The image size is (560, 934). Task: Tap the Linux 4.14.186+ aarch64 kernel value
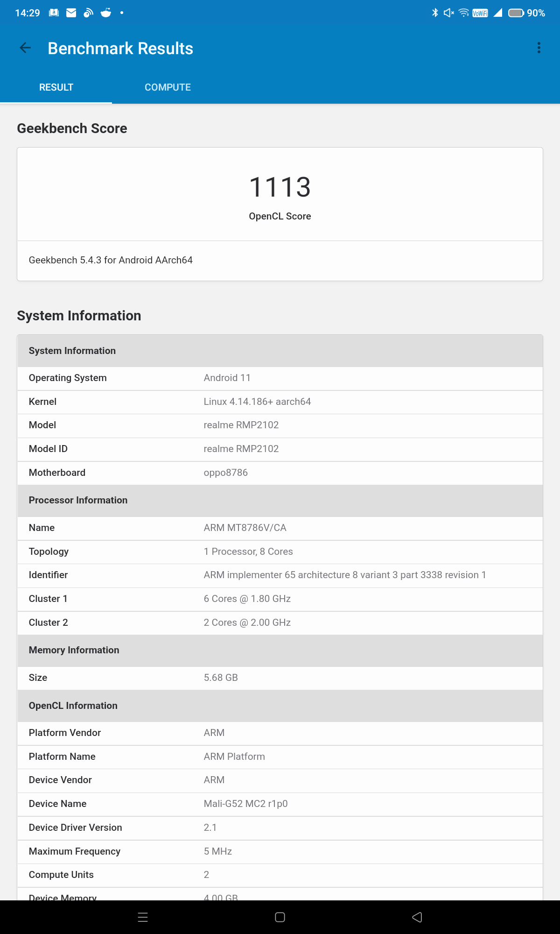(x=257, y=402)
